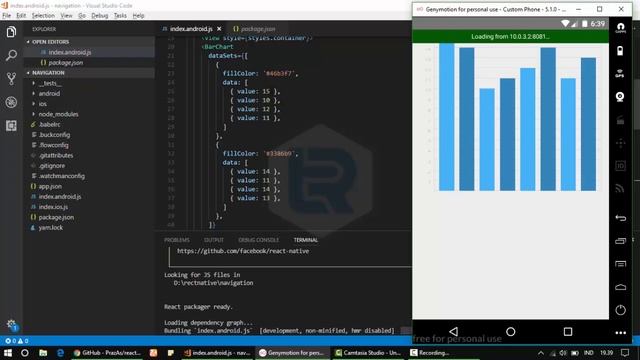Switch to Camtasia Studio taskbar button

pyautogui.click(x=369, y=353)
